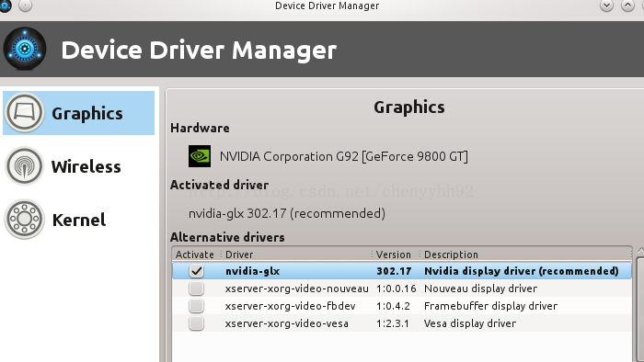Viewport: 644px width, 362px height.
Task: Select the xserver-xorg-video-fbdev row name
Action: (290, 306)
